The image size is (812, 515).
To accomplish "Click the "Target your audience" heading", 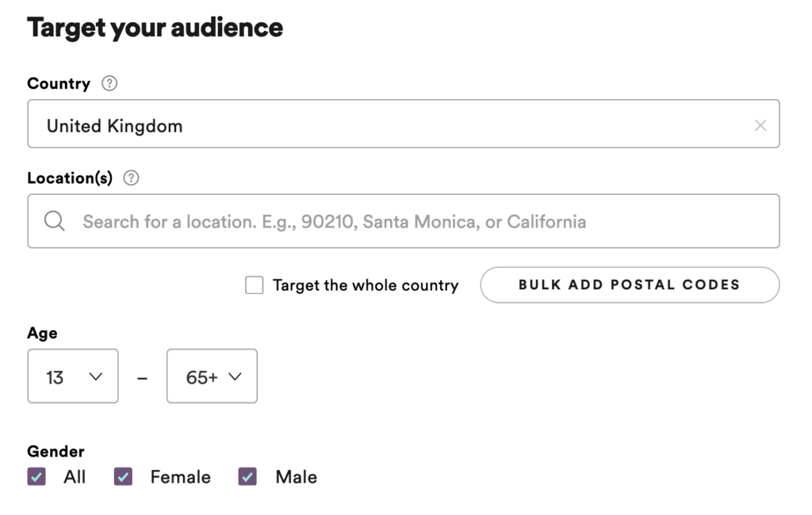I will click(155, 28).
